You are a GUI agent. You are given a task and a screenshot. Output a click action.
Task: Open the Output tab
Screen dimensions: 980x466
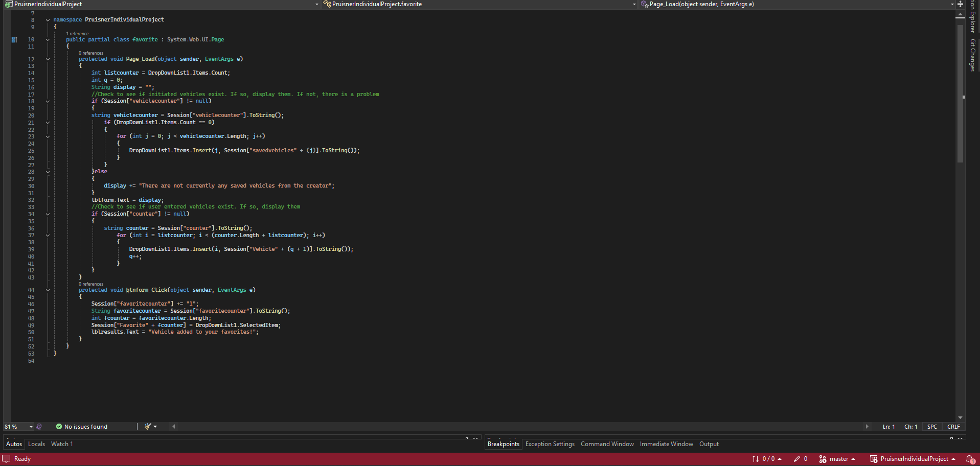(709, 444)
